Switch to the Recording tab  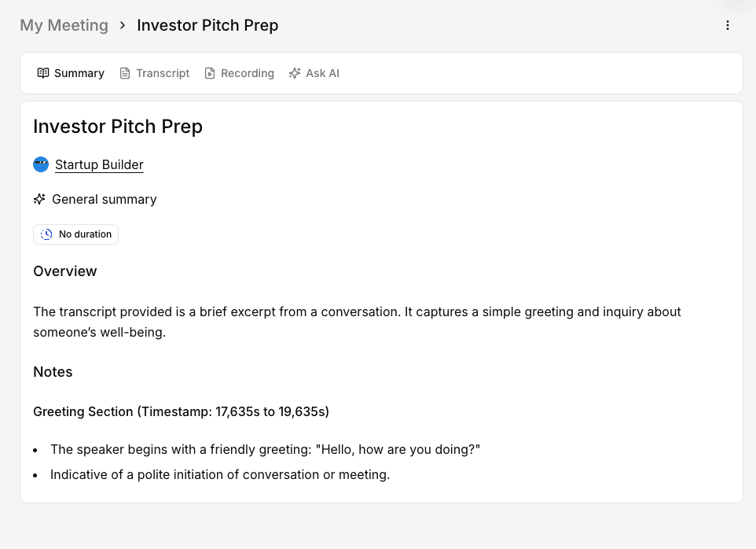click(x=239, y=73)
